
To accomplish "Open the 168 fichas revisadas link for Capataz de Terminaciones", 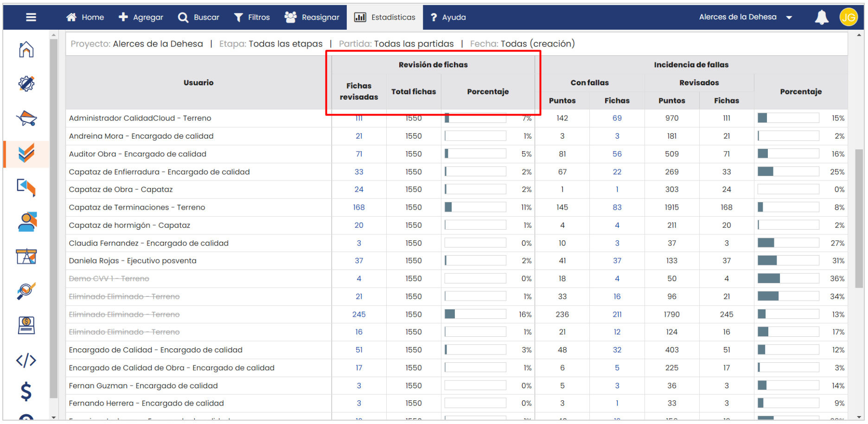I will 358,207.
